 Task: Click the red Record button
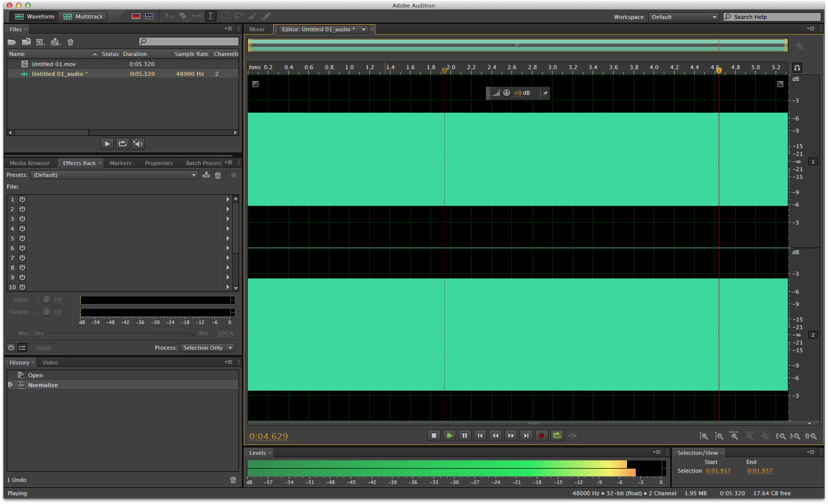coord(542,436)
